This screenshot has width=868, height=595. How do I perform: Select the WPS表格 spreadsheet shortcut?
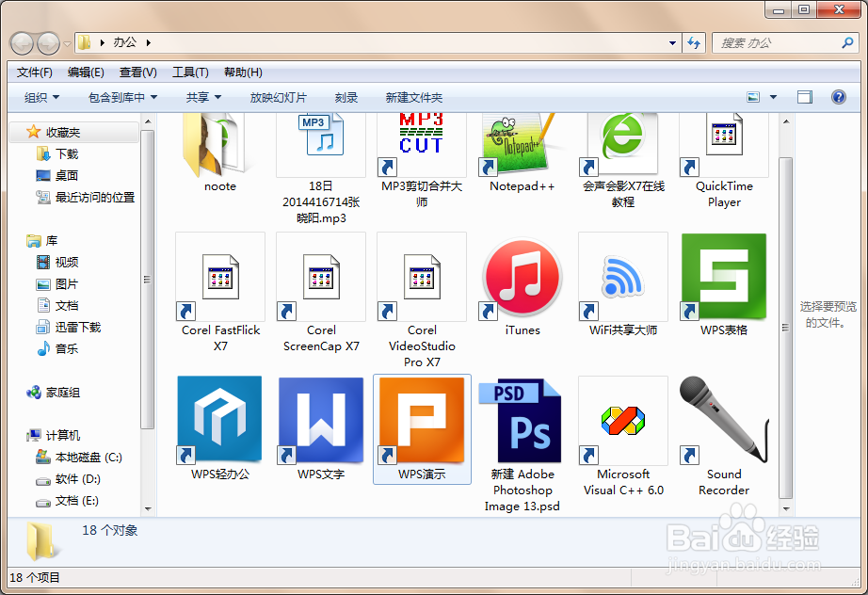click(x=724, y=277)
